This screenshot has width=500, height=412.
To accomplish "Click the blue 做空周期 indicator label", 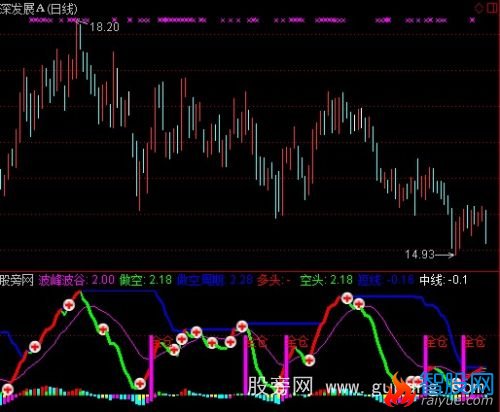I will [x=200, y=280].
